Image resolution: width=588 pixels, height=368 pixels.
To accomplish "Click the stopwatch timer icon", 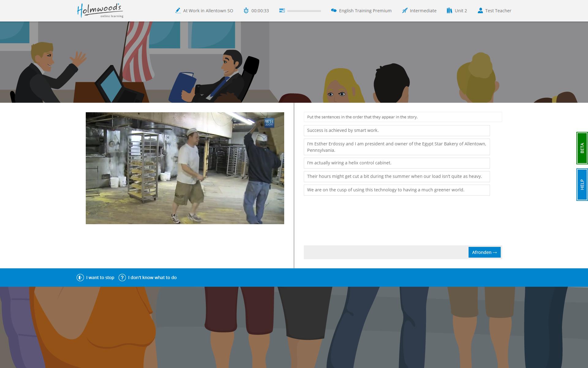I will 246,11.
